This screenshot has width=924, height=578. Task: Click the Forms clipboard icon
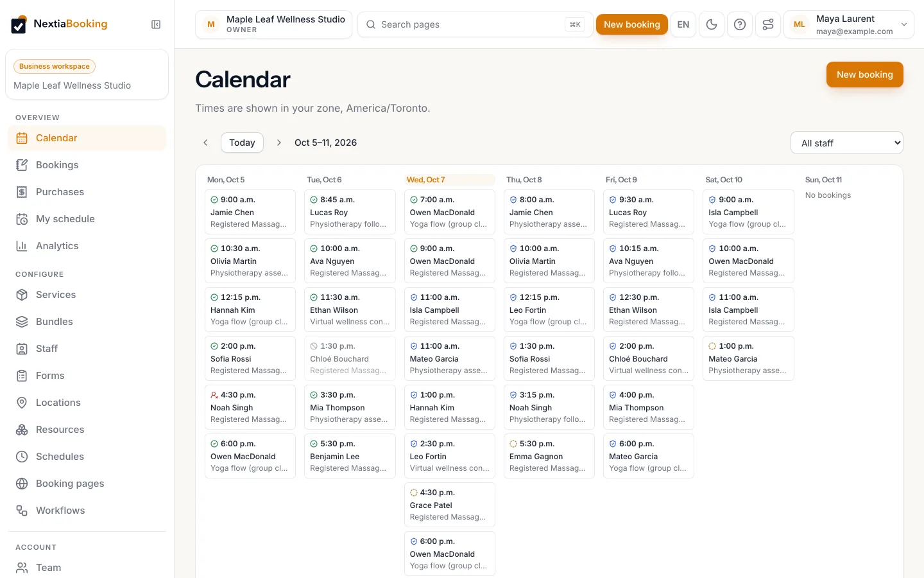tap(22, 376)
